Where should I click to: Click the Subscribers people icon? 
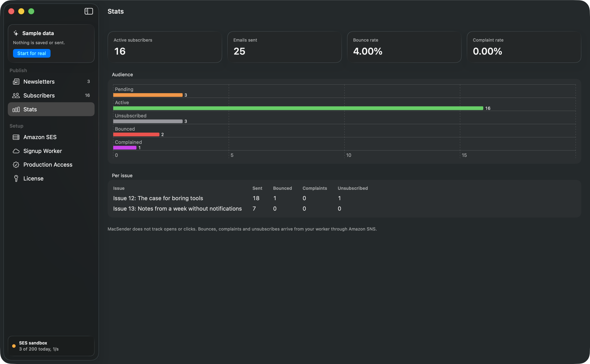[16, 96]
